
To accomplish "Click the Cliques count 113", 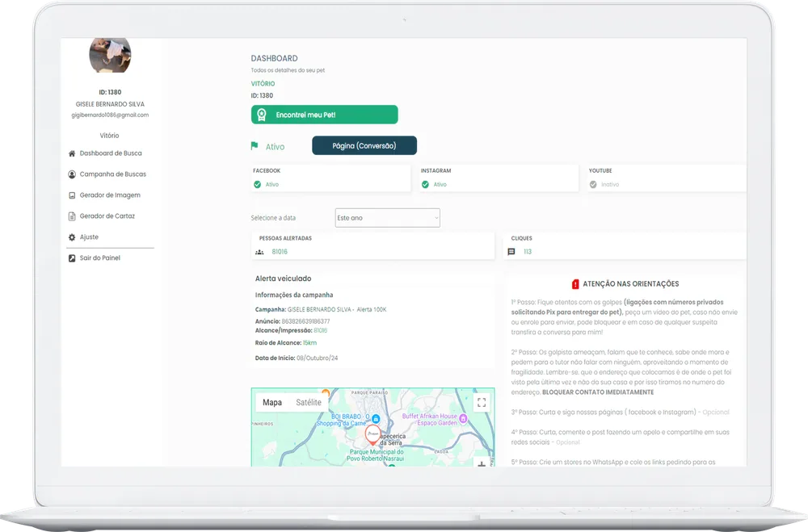I will click(x=527, y=252).
